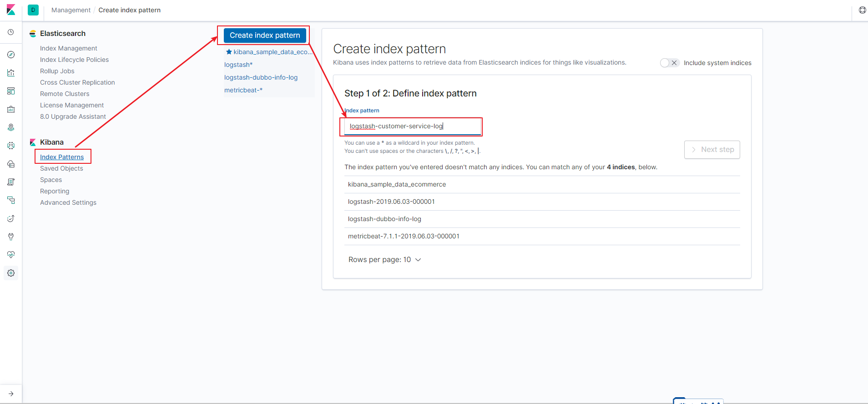Open Dev Tools from the wrench icon
This screenshot has height=404, width=868.
click(x=11, y=237)
